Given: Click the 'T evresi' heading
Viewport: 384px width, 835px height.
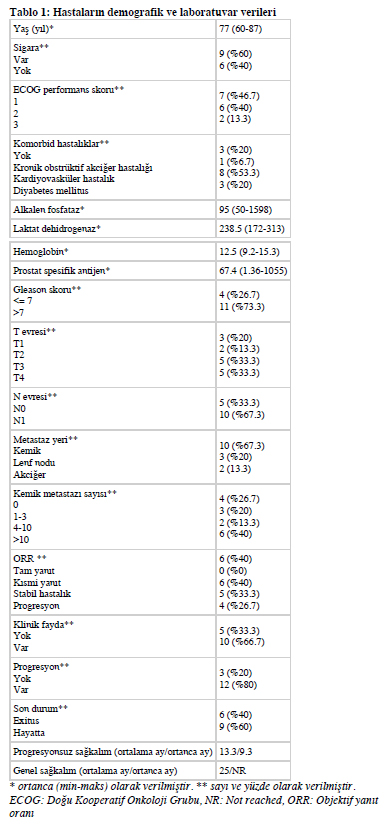Looking at the screenshot, I should 35,331.
